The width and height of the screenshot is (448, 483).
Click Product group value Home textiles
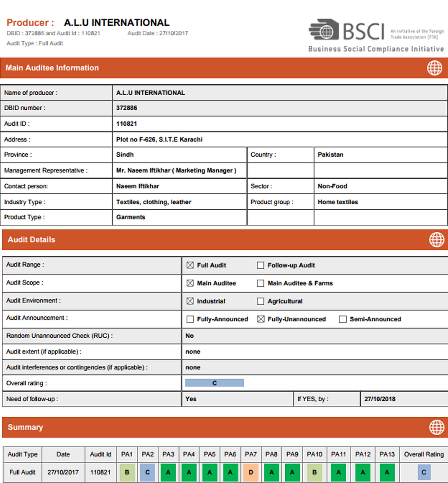pyautogui.click(x=338, y=202)
